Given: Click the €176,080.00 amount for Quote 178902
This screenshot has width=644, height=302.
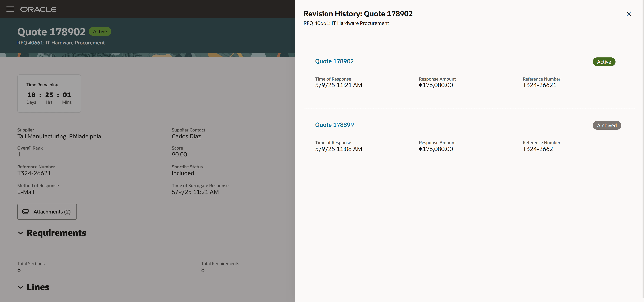Looking at the screenshot, I should [436, 85].
